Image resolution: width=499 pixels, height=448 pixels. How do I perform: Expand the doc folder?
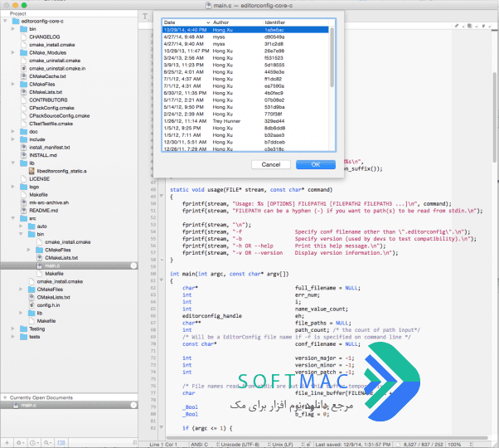(13, 132)
